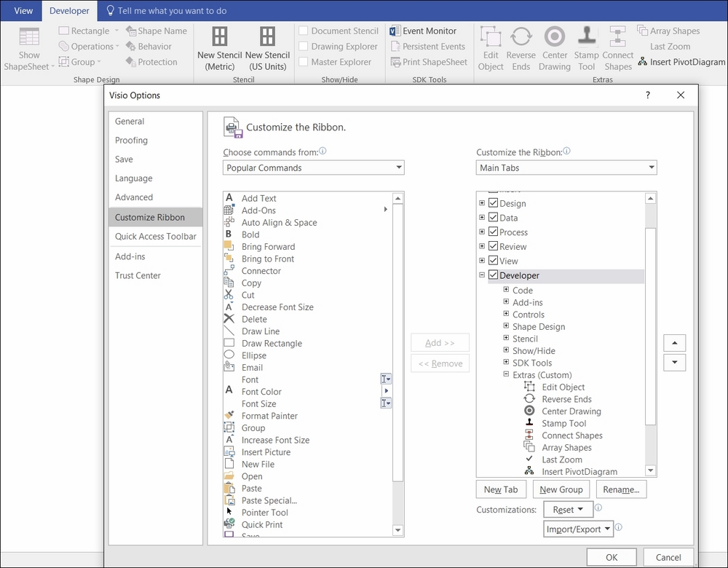Uncheck the Design tab checkbox
This screenshot has height=568, width=728.
[x=493, y=203]
